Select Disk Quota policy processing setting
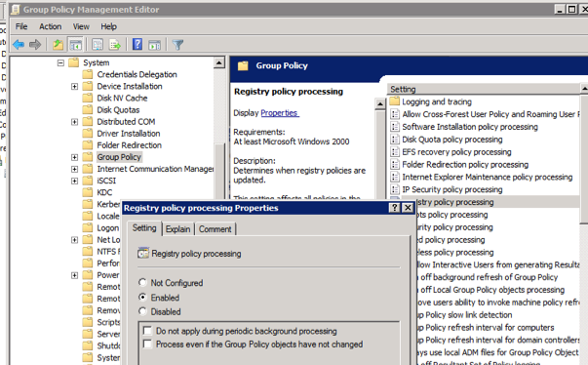This screenshot has width=588, height=365. (x=451, y=140)
